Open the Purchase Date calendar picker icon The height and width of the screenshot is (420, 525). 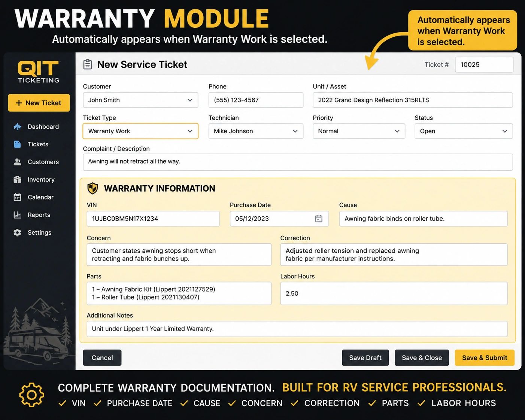[x=319, y=219]
